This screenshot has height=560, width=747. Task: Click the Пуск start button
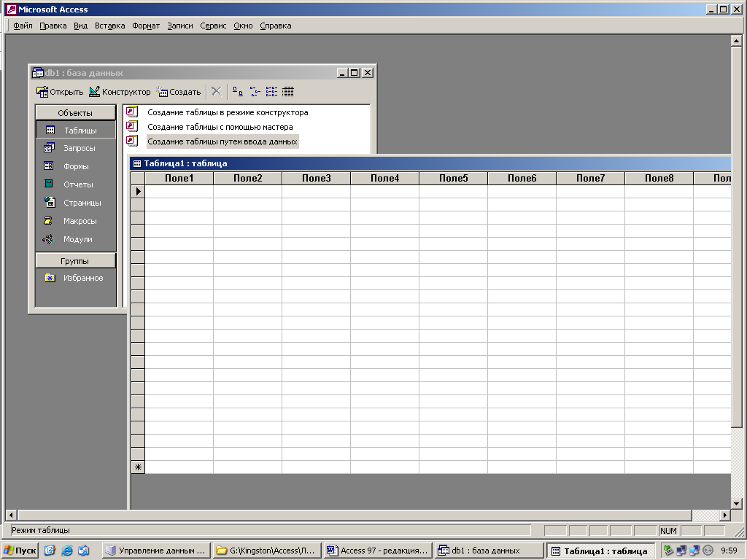pyautogui.click(x=20, y=551)
